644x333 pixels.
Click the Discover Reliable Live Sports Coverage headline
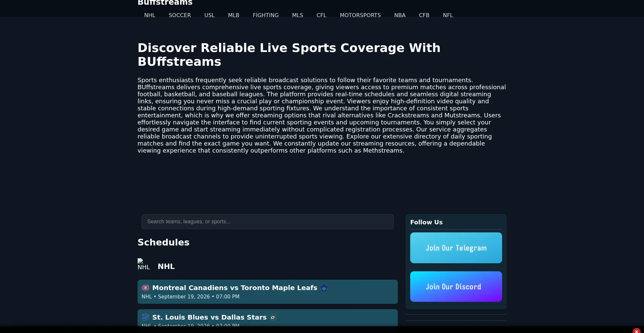pos(289,55)
